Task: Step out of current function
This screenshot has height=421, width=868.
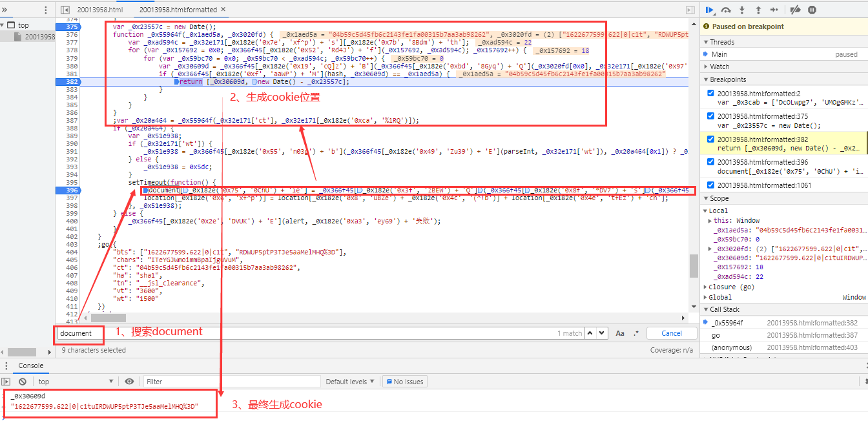Action: point(758,10)
